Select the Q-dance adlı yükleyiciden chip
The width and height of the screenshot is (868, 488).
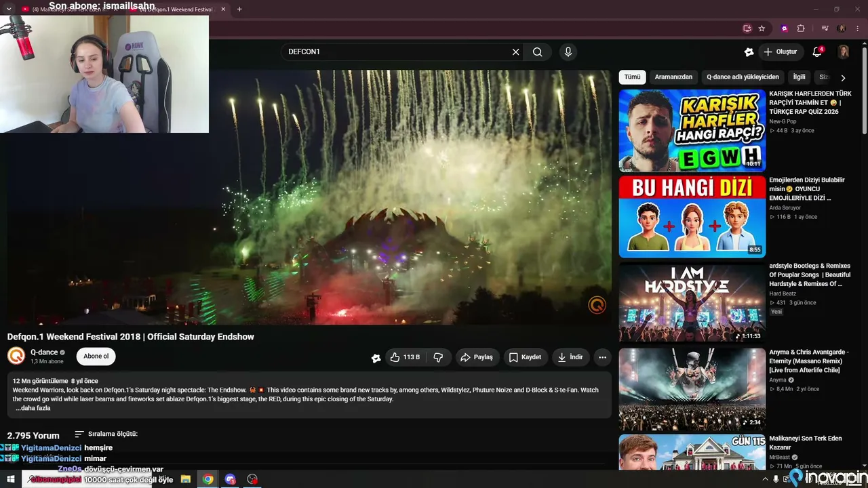(743, 77)
